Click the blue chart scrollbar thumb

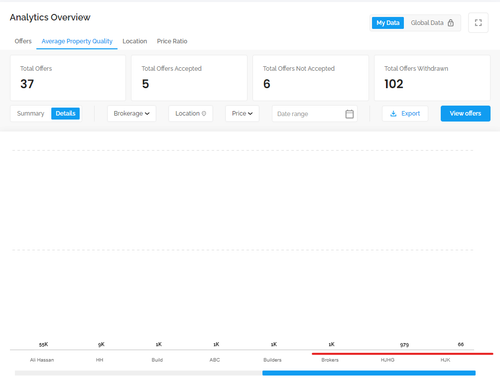pos(369,373)
